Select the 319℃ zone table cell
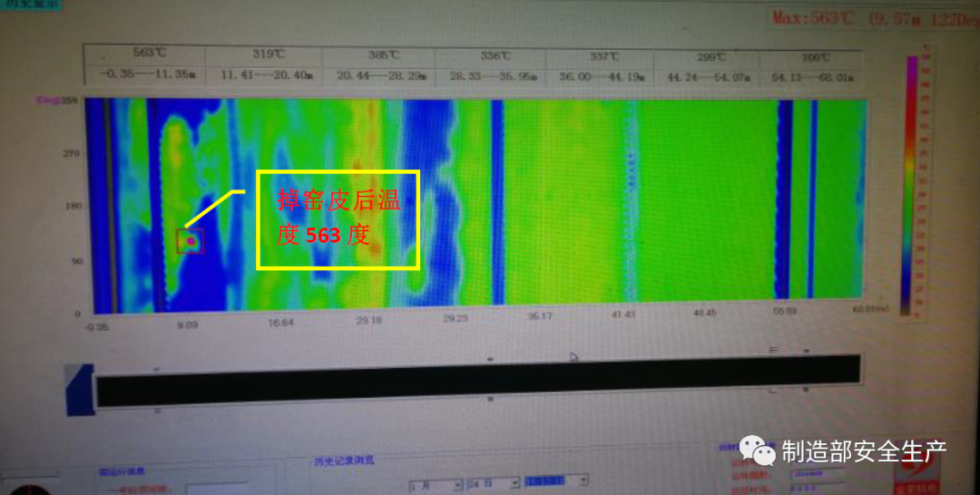 coord(266,66)
